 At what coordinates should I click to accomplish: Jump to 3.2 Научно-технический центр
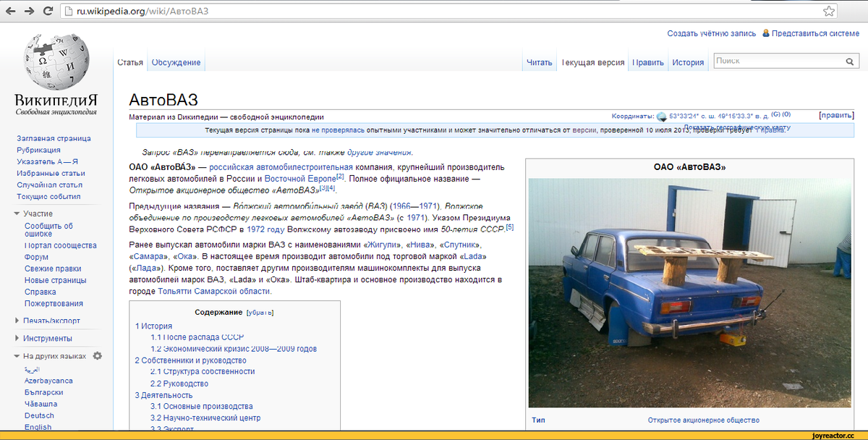(205, 418)
